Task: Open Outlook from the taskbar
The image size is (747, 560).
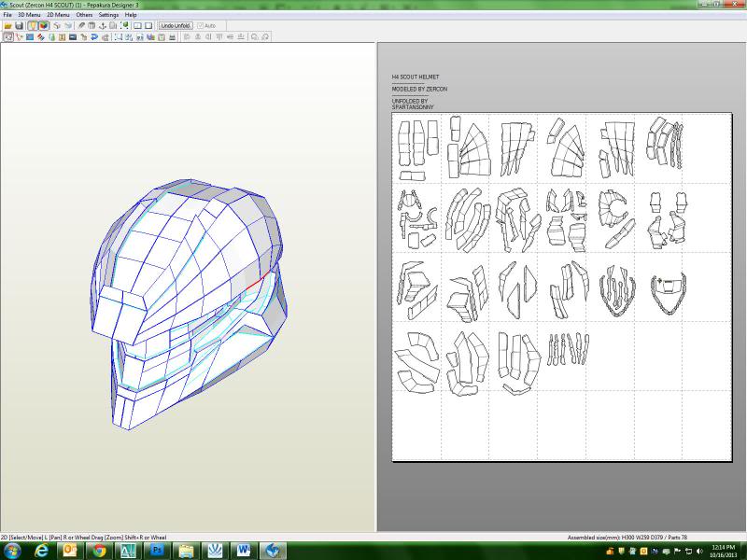Action: 71,551
